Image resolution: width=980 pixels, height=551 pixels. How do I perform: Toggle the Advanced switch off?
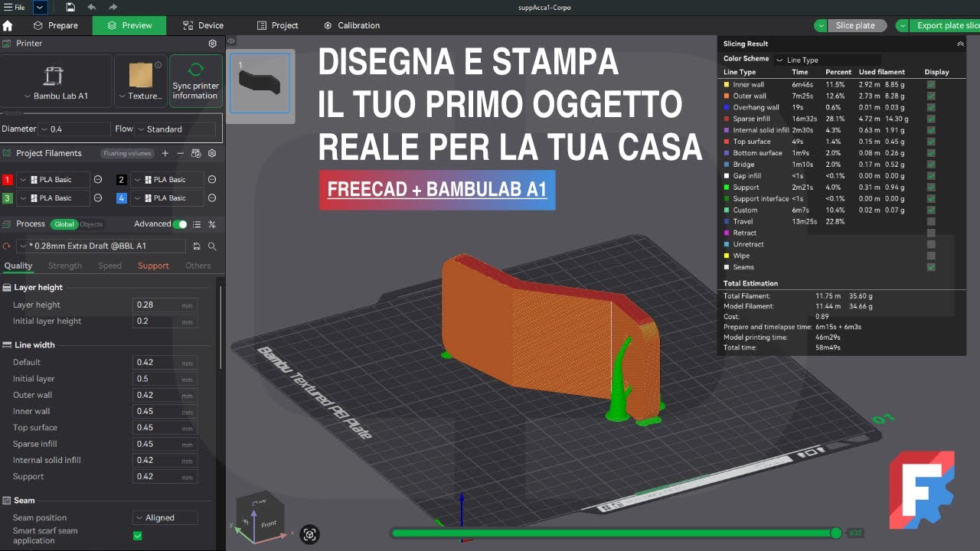pyautogui.click(x=180, y=224)
